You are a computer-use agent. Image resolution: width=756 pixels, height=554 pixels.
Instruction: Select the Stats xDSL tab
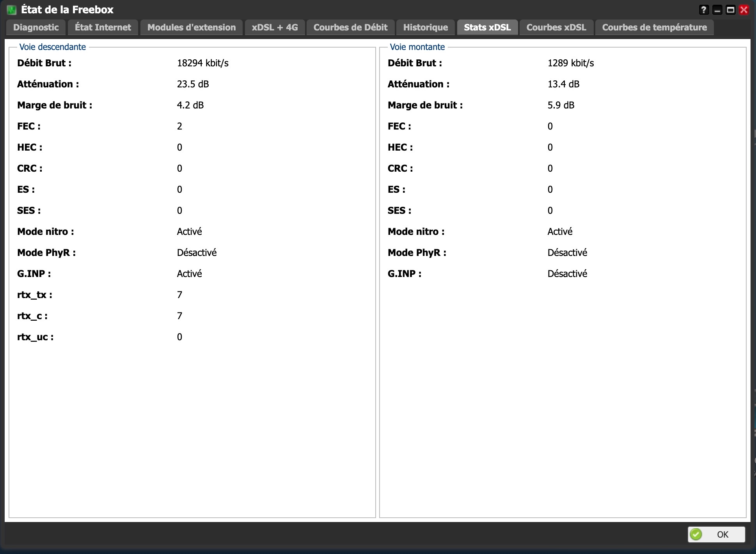pyautogui.click(x=487, y=27)
